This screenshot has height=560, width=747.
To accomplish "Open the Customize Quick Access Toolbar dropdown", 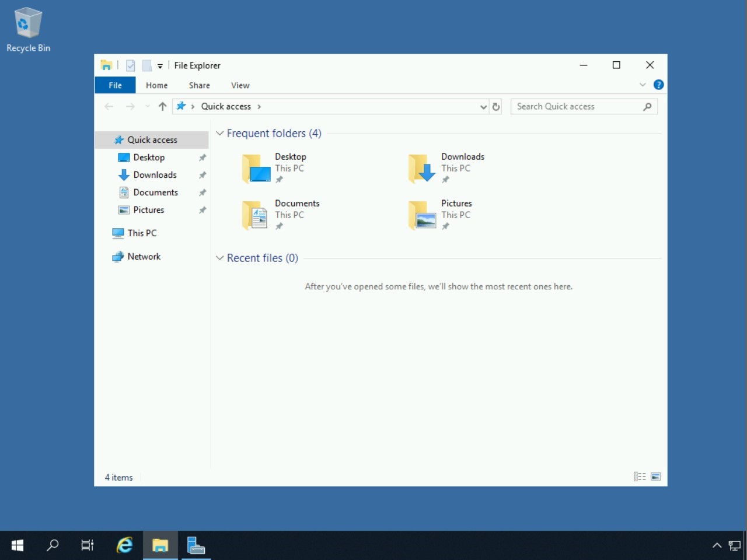I will click(160, 66).
